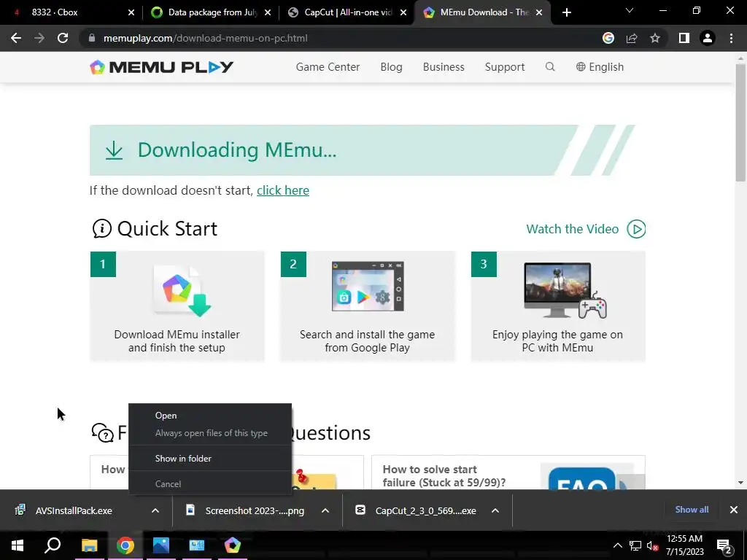Screen dimensions: 747x560
Task: Click the page vertical scrollbar thumb
Action: [x=740, y=122]
